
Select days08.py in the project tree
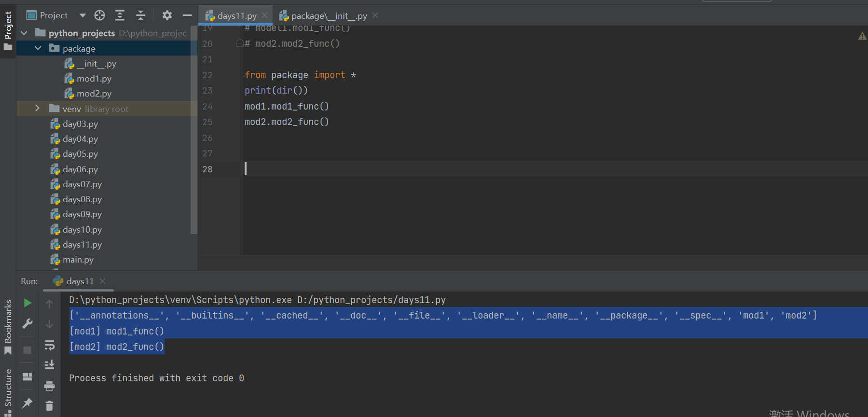click(x=76, y=199)
